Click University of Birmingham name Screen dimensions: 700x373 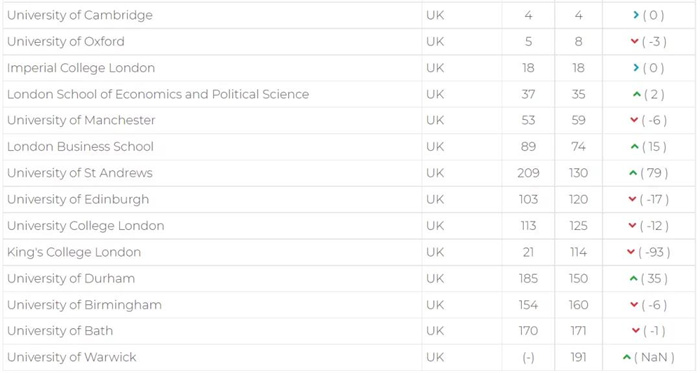(x=84, y=305)
